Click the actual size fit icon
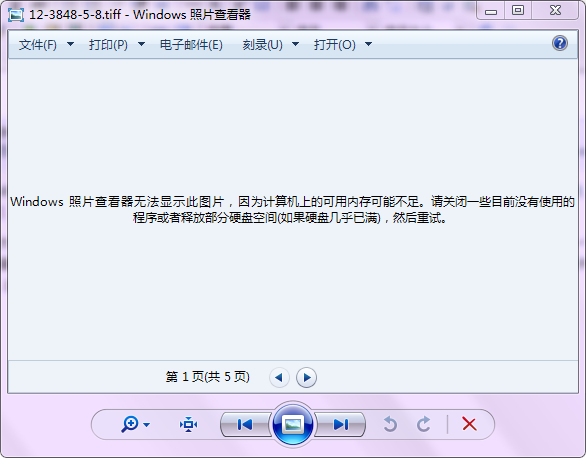Screen dimensions: 586x458 [x=188, y=425]
